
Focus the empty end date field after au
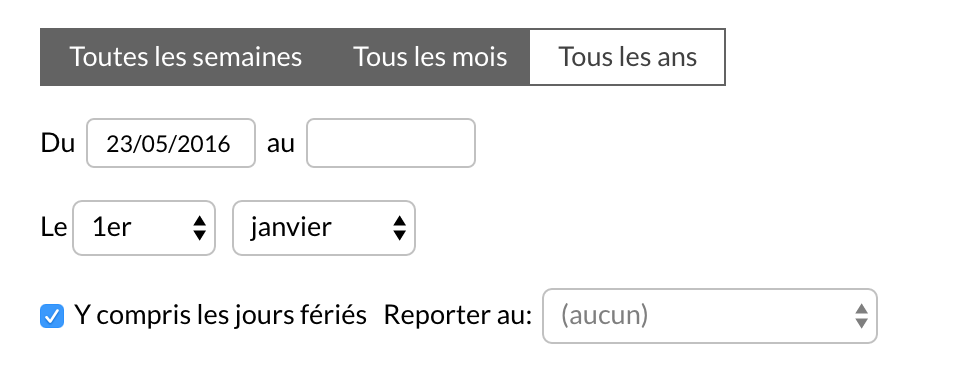tap(391, 143)
